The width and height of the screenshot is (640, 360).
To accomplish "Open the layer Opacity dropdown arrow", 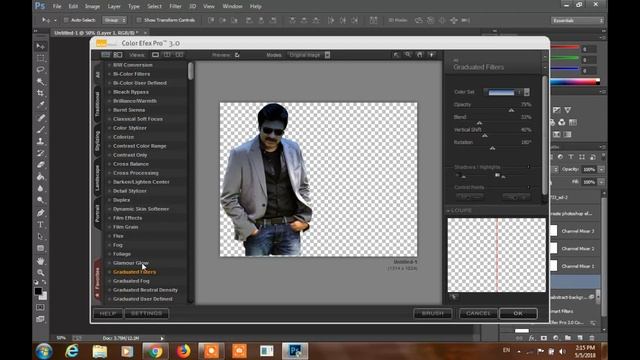I will [x=601, y=169].
